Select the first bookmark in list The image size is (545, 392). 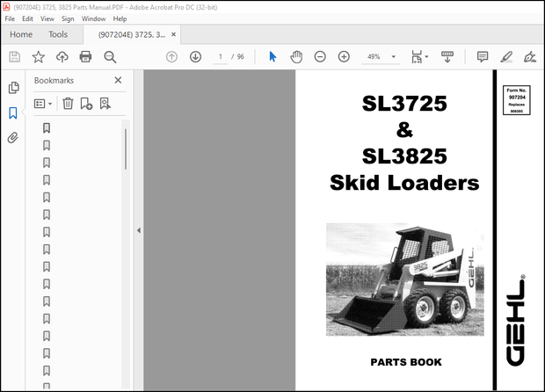point(47,128)
